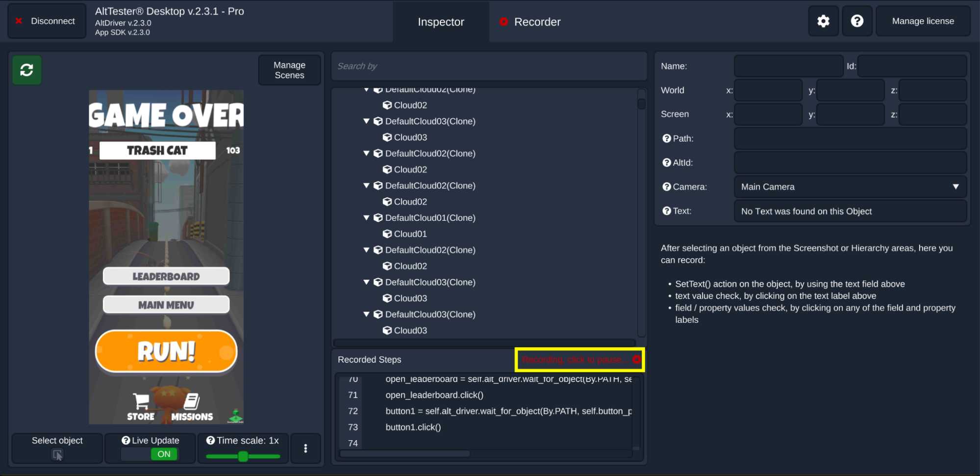Viewport: 980px width, 476px height.
Task: Select the Cloud01 tree item
Action: click(x=410, y=234)
